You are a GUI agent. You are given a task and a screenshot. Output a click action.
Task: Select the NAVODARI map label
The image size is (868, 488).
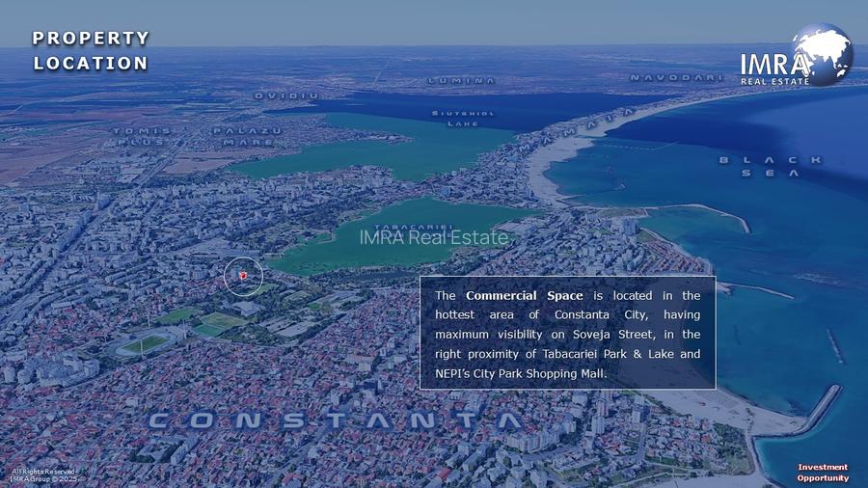(676, 77)
